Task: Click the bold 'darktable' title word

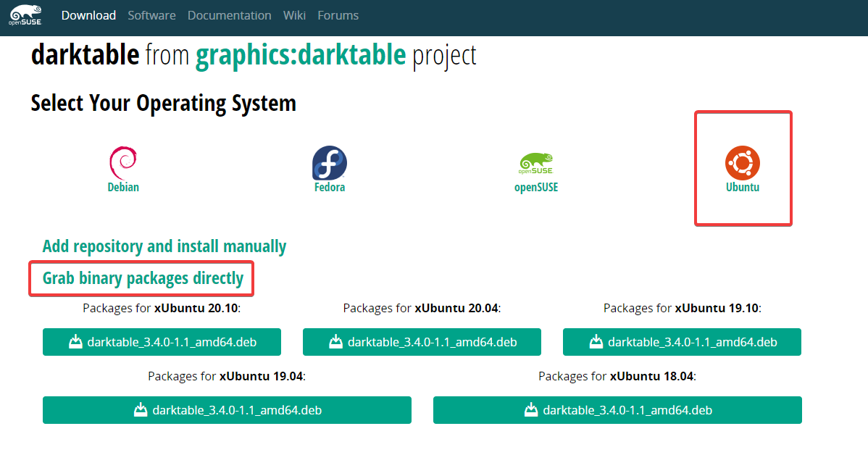Action: [x=85, y=55]
